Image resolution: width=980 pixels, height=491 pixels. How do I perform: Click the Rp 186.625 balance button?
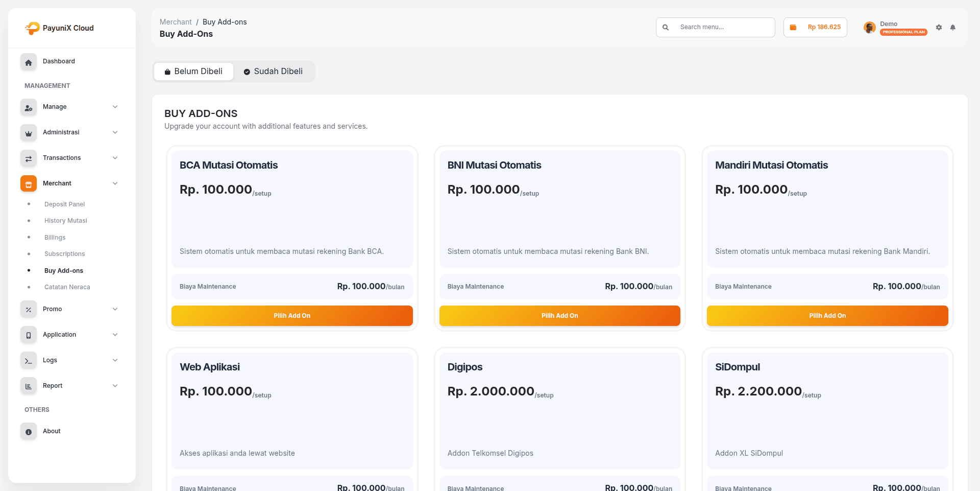point(815,28)
